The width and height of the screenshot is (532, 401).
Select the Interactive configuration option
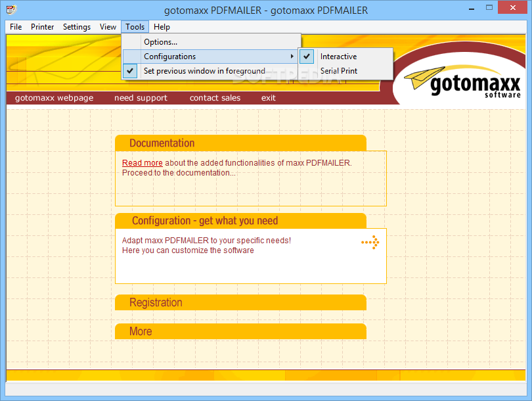[x=345, y=57]
